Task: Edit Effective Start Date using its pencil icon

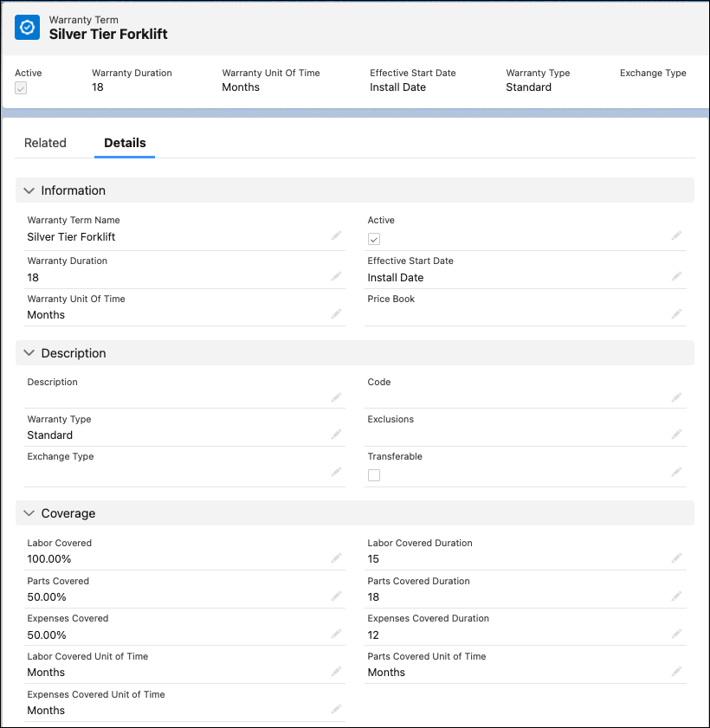Action: 677,274
